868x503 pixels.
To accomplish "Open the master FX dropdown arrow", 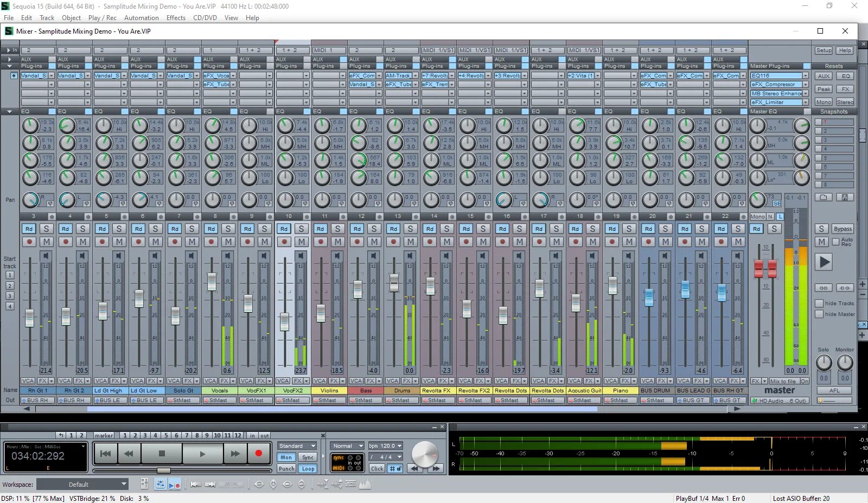I will pyautogui.click(x=765, y=381).
